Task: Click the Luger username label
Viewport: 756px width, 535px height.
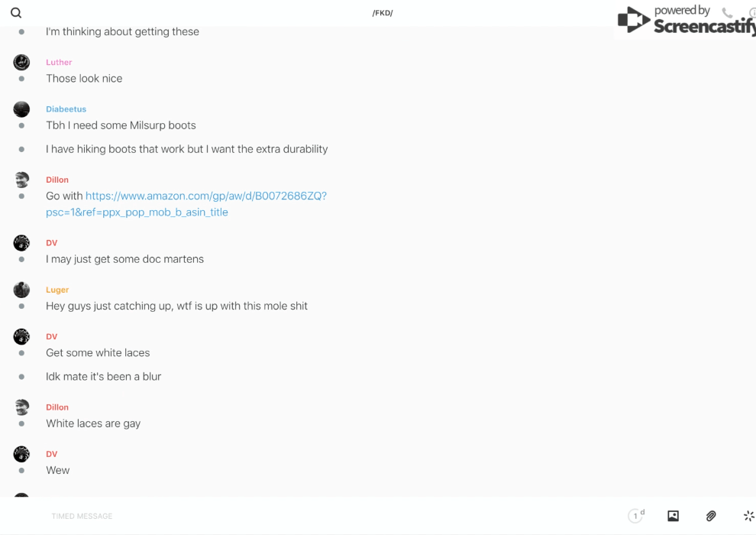Action: click(57, 290)
